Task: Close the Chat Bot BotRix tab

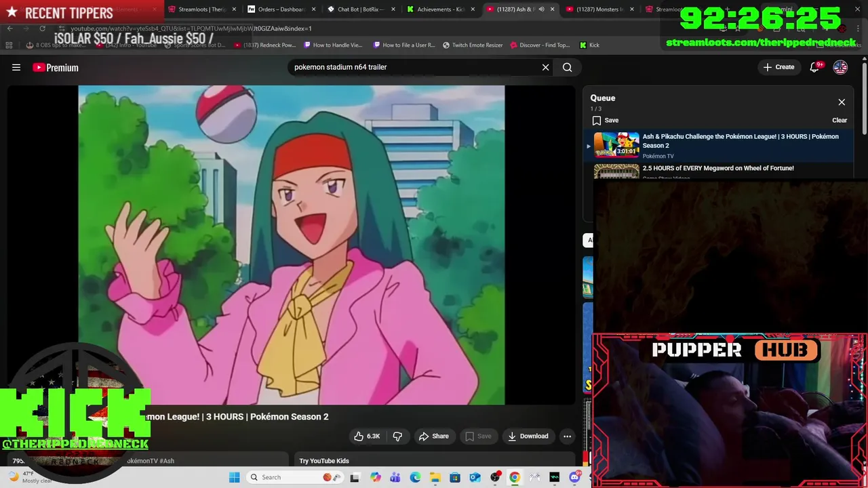Action: [393, 9]
